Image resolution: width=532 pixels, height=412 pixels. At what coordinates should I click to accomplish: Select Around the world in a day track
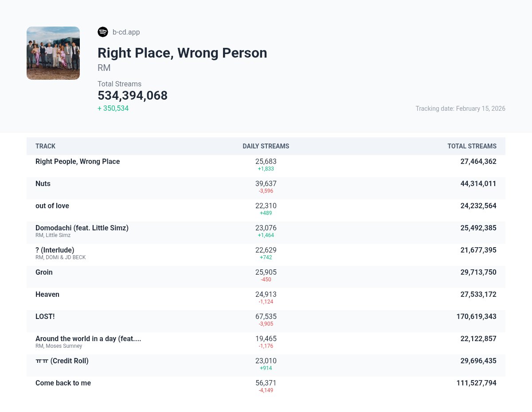click(88, 339)
